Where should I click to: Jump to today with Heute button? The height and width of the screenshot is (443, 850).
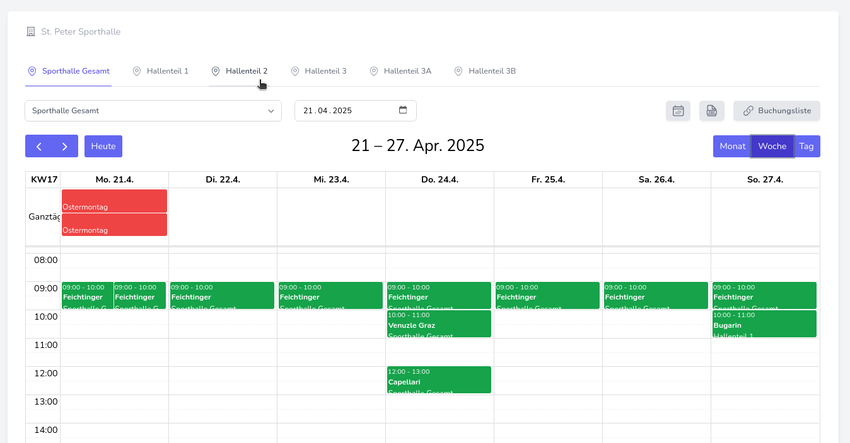pos(103,146)
